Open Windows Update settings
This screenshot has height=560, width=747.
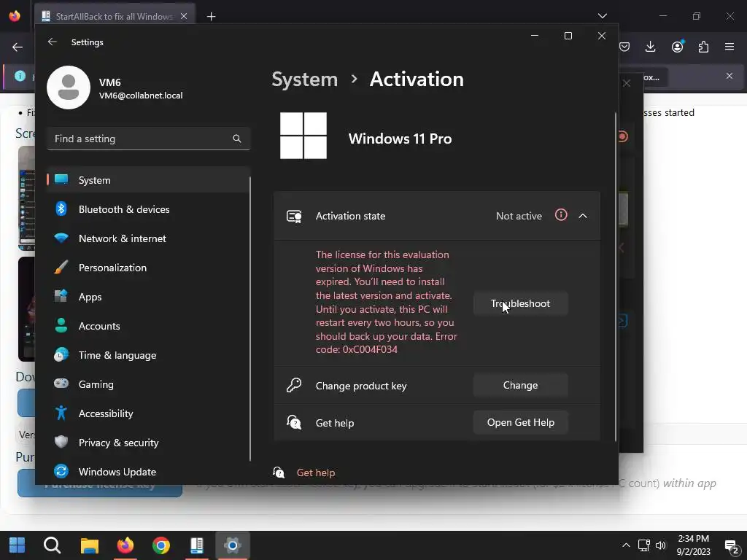click(x=148, y=472)
